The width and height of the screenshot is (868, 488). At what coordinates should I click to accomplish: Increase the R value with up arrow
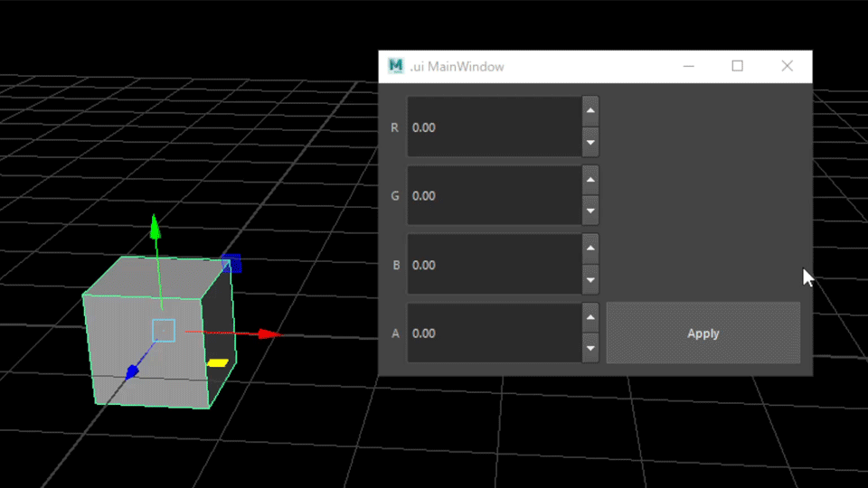coord(590,112)
